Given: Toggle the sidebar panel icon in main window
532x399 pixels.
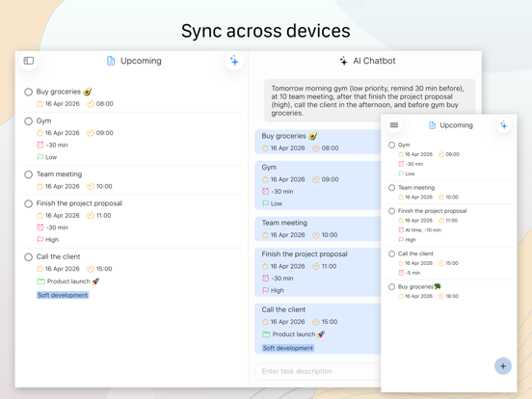Looking at the screenshot, I should [29, 61].
